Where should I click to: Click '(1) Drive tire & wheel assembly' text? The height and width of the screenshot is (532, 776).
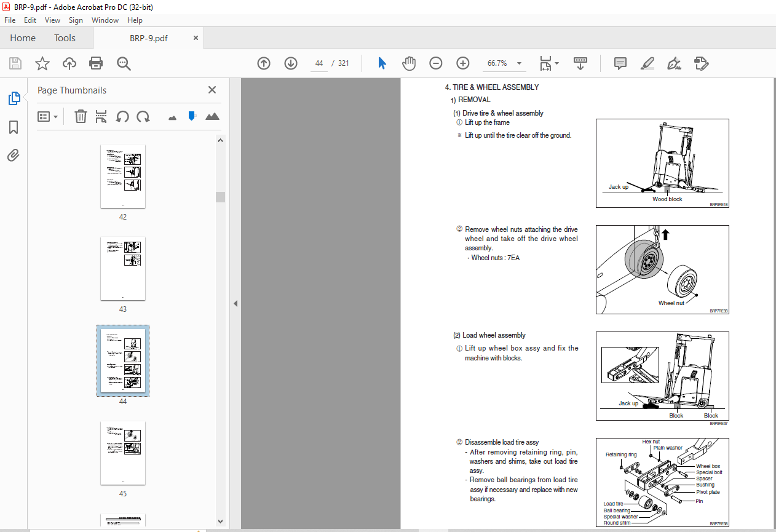pyautogui.click(x=498, y=113)
